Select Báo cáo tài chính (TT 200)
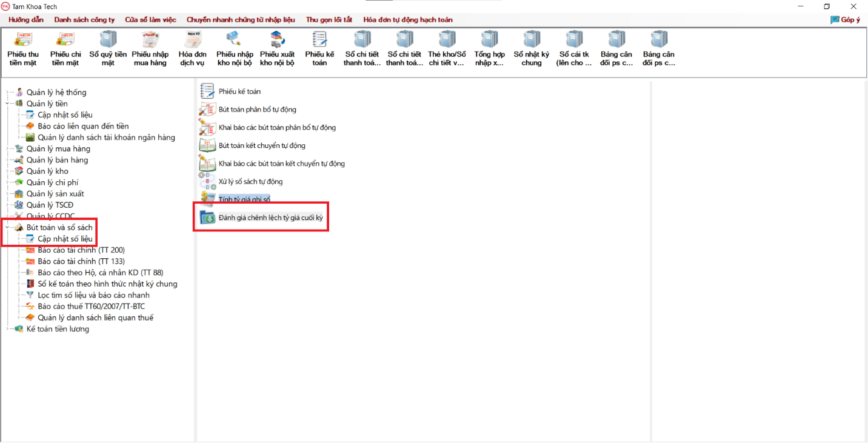868x443 pixels. [x=81, y=250]
